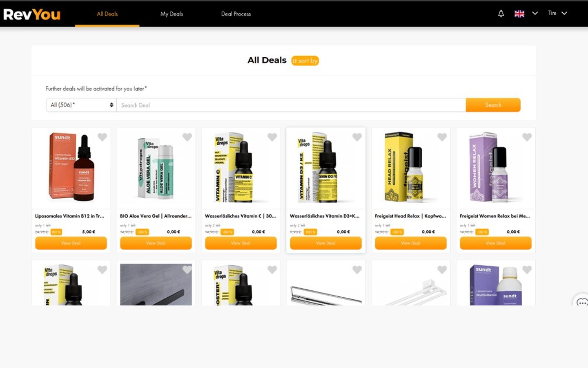588x368 pixels.
Task: Click the 80 % discount badge
Action: tap(56, 232)
